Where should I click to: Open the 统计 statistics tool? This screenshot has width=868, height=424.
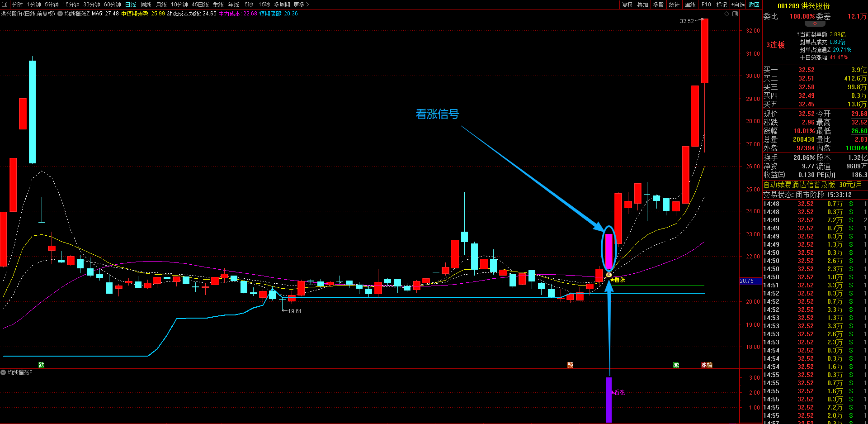(674, 5)
